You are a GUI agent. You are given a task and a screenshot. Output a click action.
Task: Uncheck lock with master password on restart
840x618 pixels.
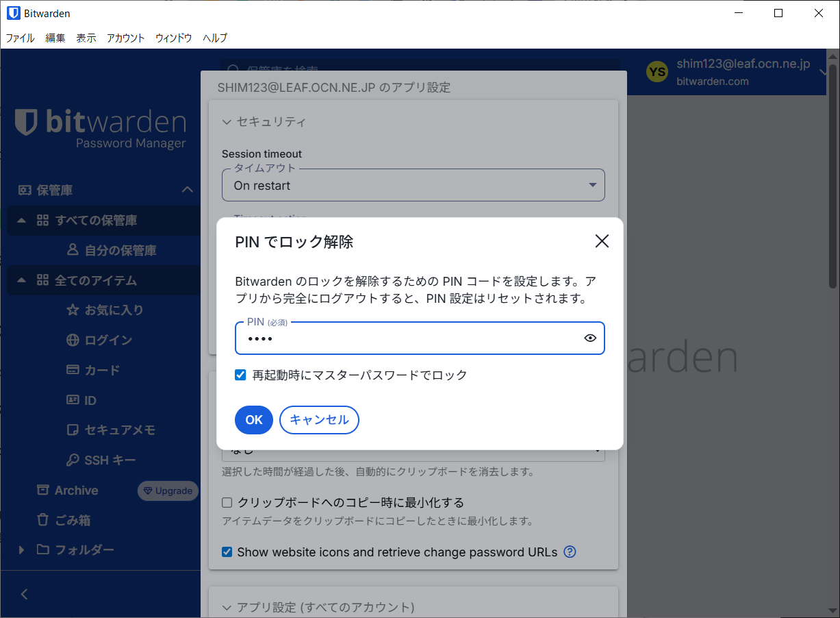pyautogui.click(x=240, y=375)
